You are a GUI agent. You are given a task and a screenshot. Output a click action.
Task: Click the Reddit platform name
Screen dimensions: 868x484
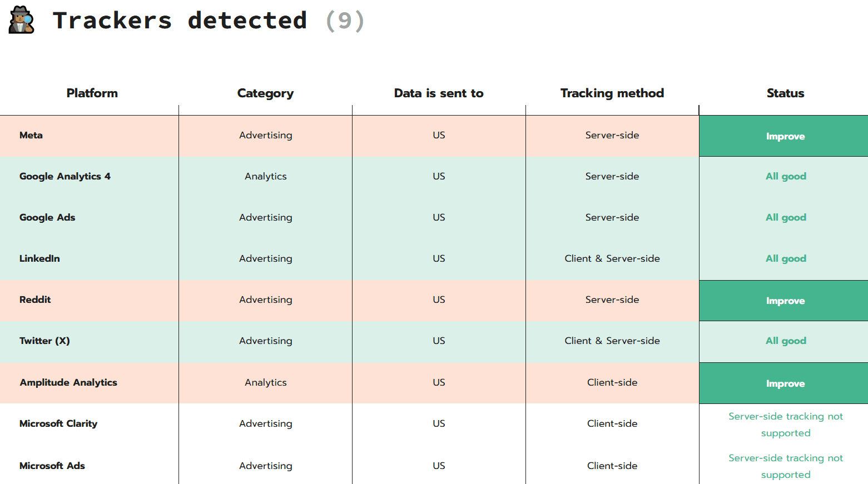[x=35, y=300]
